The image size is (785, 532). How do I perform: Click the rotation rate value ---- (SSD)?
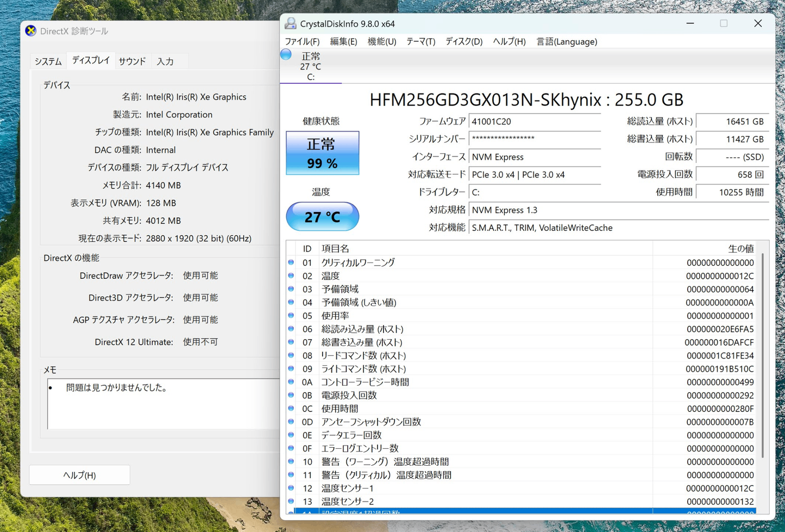[x=732, y=157]
